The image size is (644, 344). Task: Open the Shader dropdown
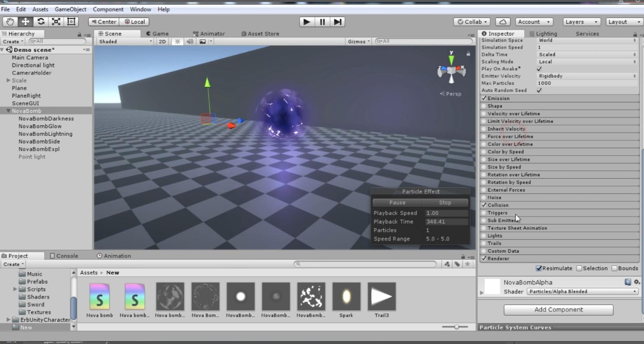[583, 291]
